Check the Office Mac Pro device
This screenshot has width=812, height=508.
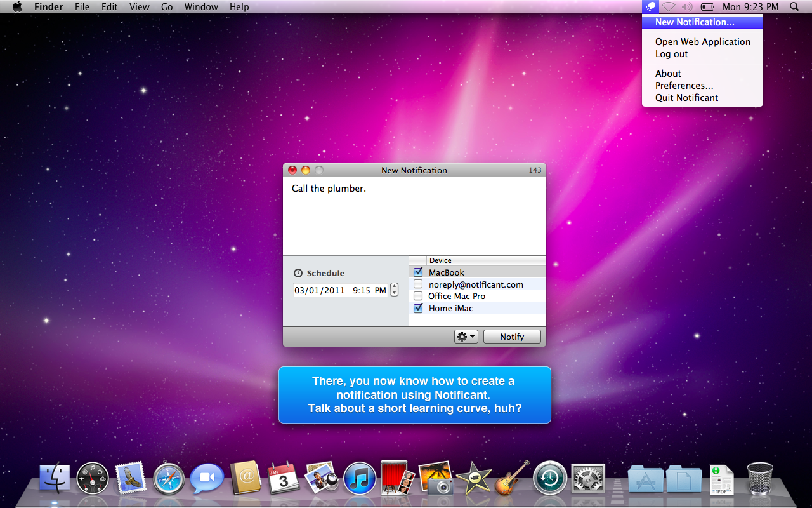[418, 296]
